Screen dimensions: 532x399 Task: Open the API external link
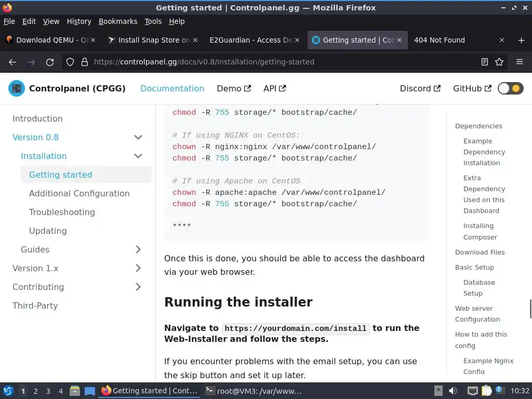[x=275, y=88]
